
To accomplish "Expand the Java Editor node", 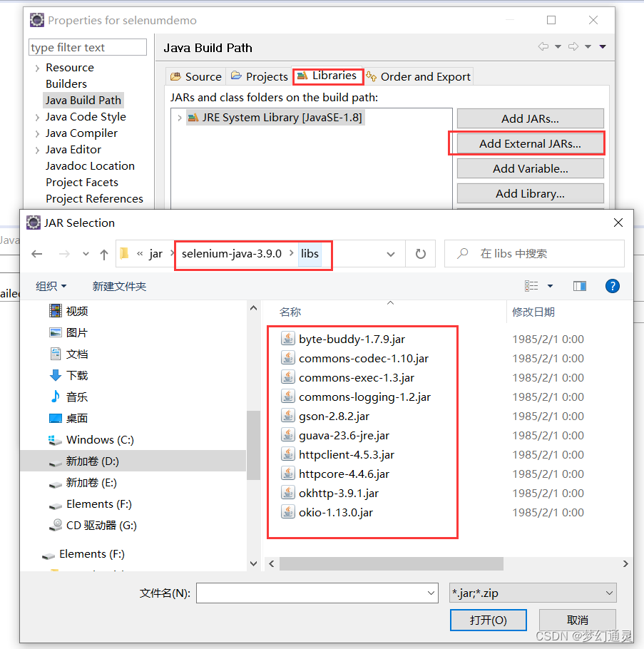I will pos(37,150).
